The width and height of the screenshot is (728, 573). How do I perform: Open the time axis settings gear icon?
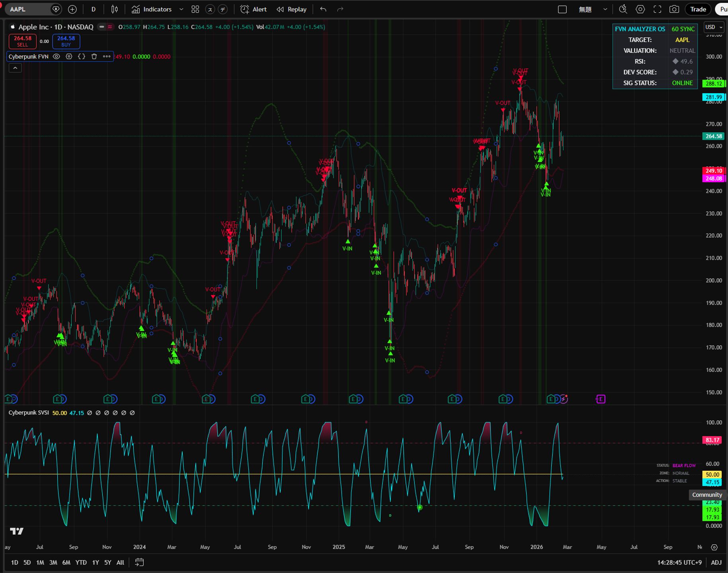[x=714, y=547]
